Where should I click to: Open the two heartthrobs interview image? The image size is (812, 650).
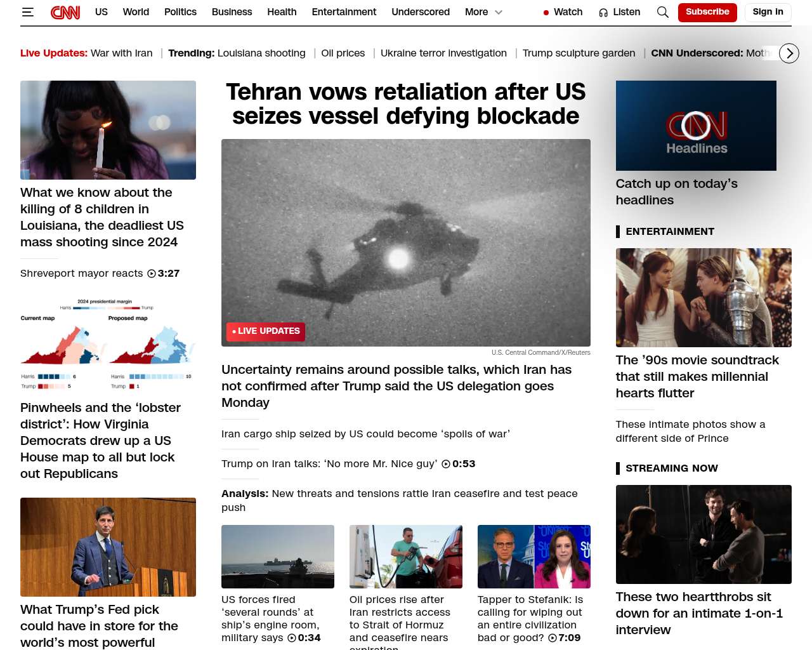[704, 534]
